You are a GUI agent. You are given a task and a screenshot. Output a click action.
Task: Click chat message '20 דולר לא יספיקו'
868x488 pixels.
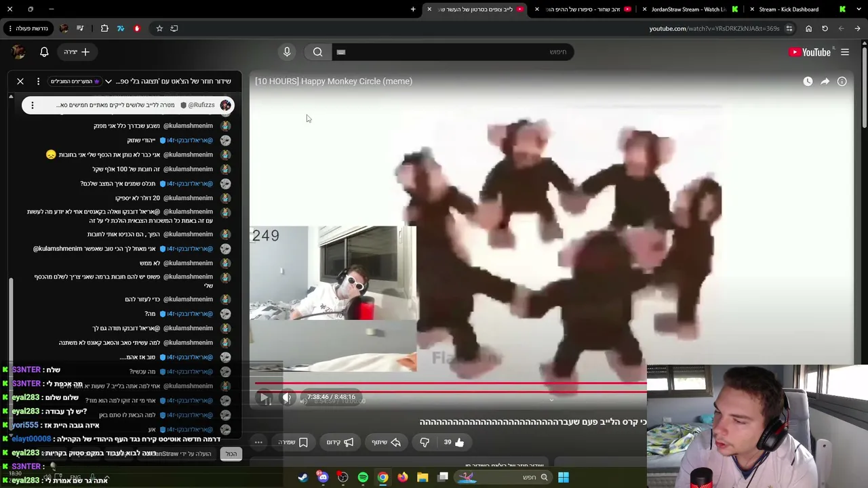138,198
